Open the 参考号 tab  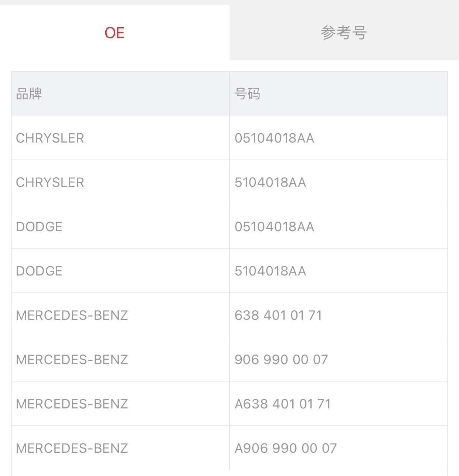(344, 32)
